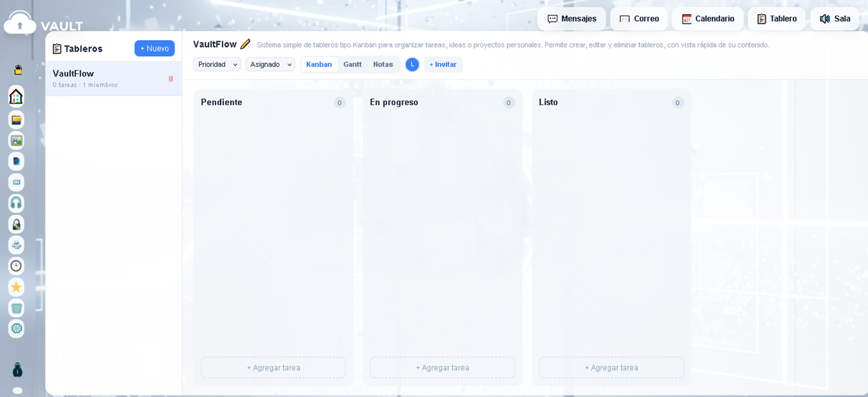The image size is (868, 397).
Task: Open the Asignado filter dropdown
Action: coord(270,64)
